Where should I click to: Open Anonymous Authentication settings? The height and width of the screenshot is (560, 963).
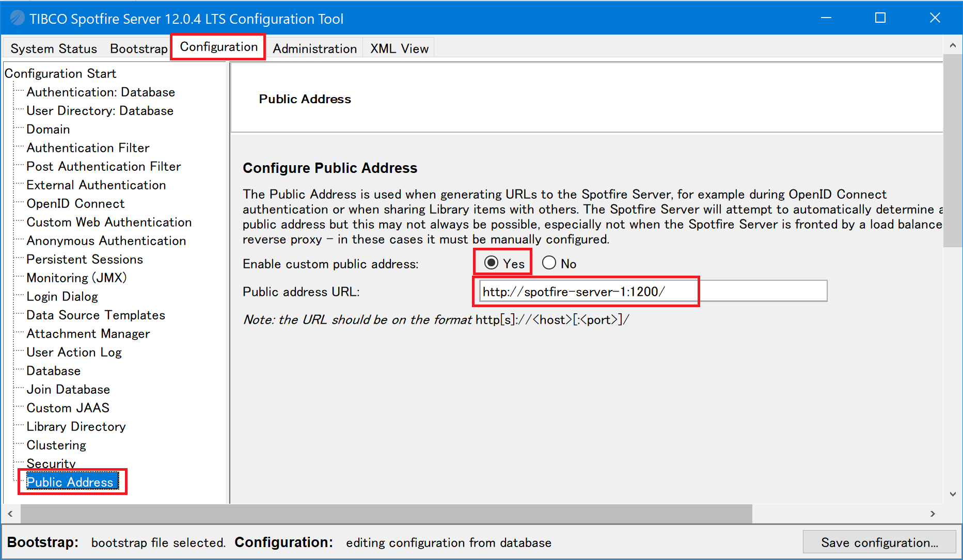[x=106, y=241]
